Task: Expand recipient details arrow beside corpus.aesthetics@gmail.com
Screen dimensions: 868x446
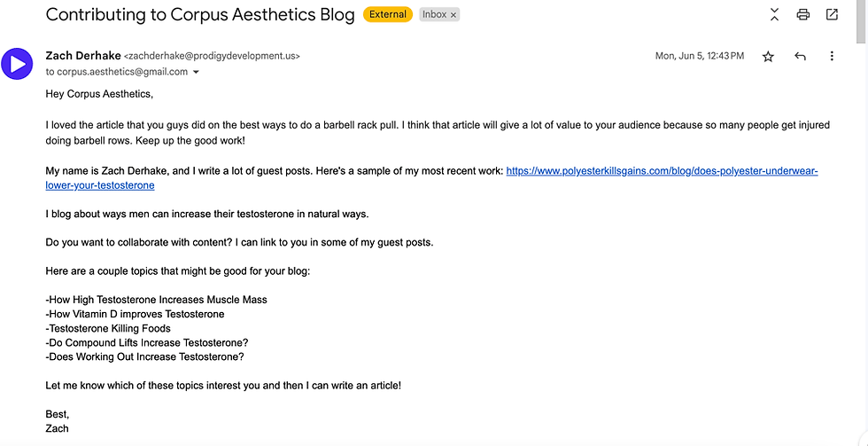Action: 196,72
